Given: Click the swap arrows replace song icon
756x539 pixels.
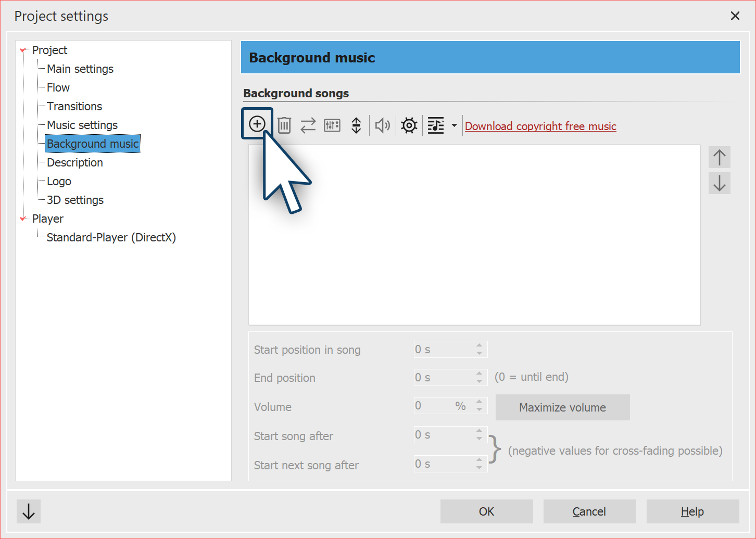Looking at the screenshot, I should point(308,125).
